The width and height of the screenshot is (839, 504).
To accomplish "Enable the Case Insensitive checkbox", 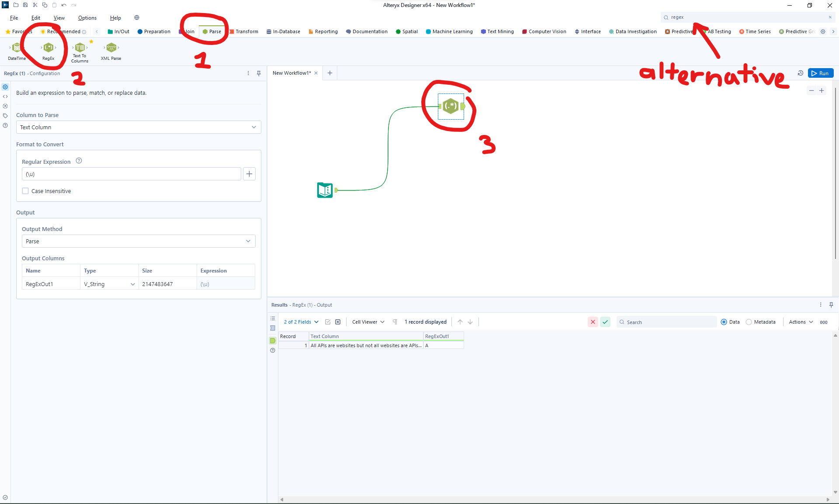I will point(26,191).
